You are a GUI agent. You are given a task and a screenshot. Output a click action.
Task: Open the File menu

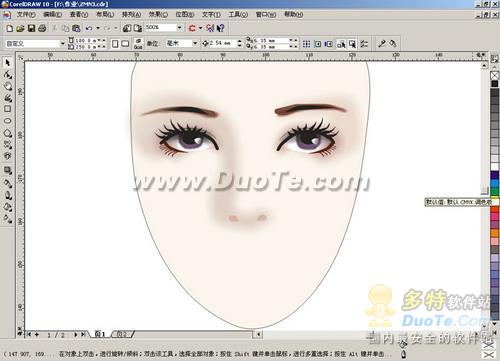click(26, 14)
